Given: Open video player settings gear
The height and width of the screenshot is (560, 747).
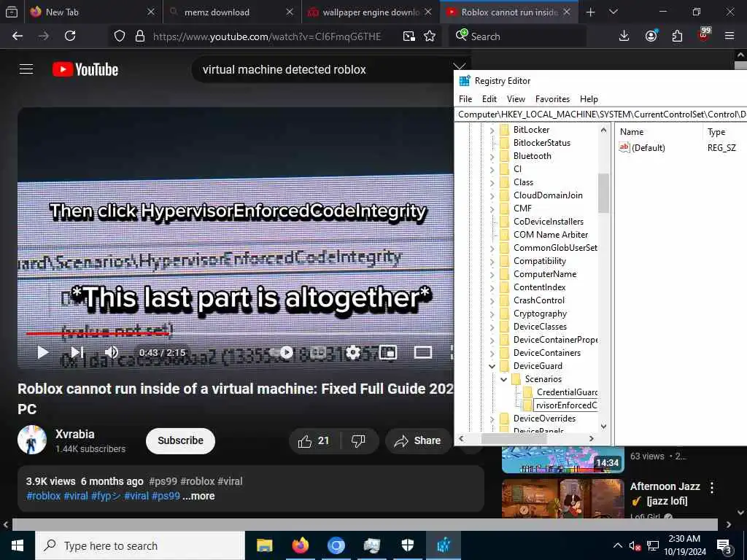Looking at the screenshot, I should (353, 352).
